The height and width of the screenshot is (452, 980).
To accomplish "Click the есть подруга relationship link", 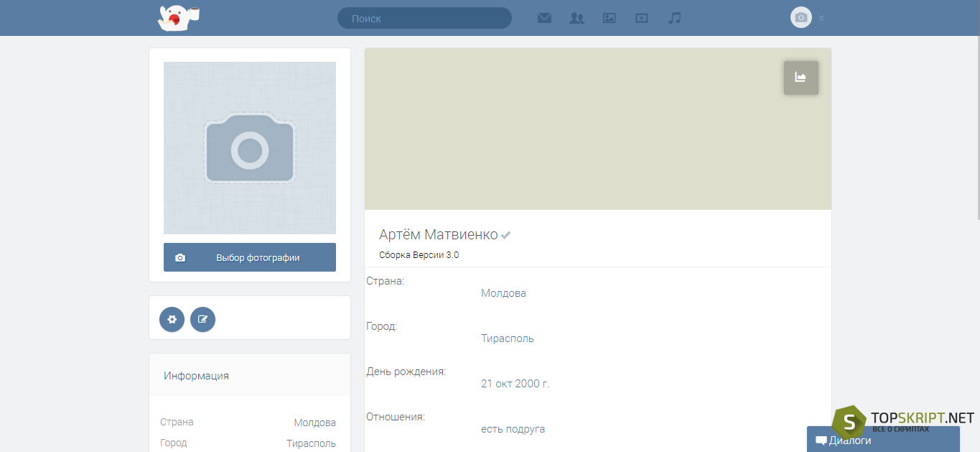I will click(x=513, y=429).
